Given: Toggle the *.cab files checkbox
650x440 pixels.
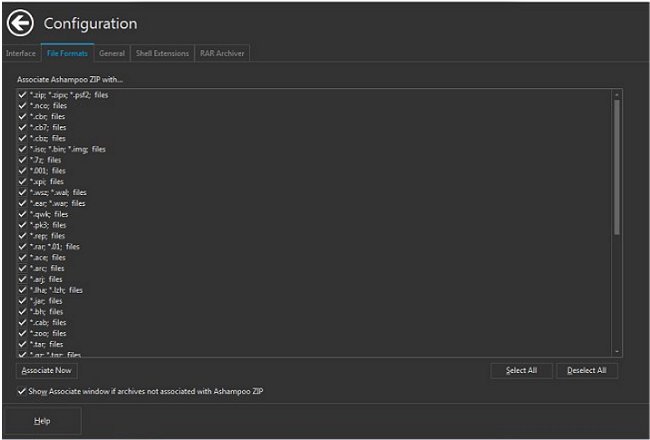Looking at the screenshot, I should point(23,322).
